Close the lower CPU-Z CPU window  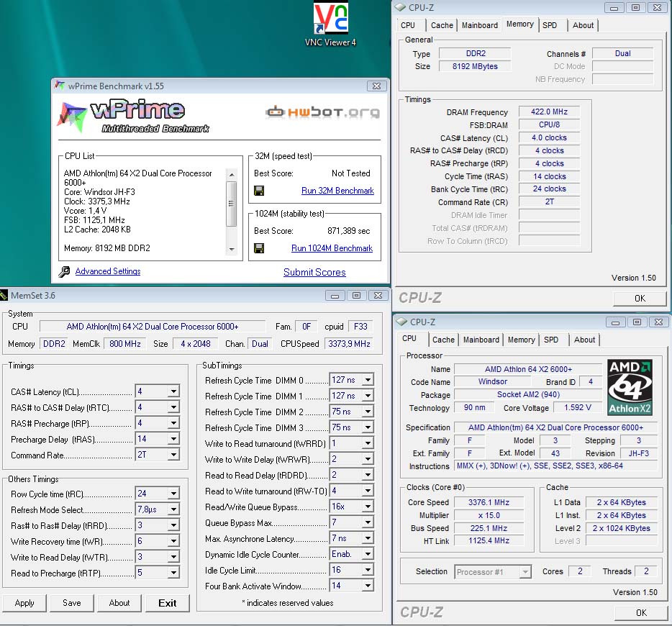[659, 322]
